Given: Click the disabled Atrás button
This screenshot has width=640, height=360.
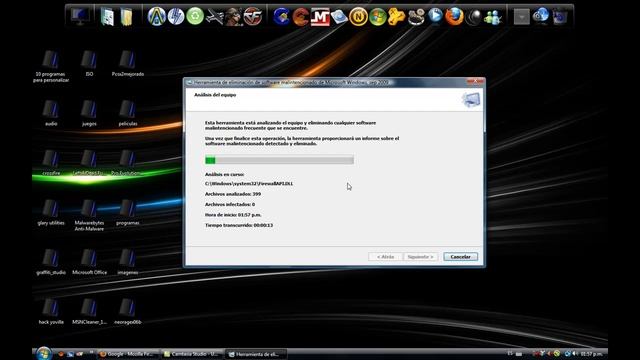Looking at the screenshot, I should (385, 257).
